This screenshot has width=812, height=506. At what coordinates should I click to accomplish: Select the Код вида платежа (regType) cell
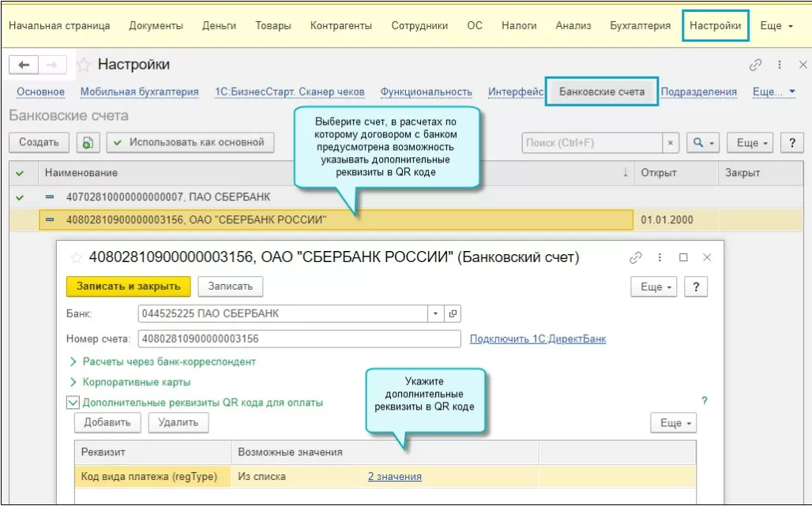click(152, 477)
